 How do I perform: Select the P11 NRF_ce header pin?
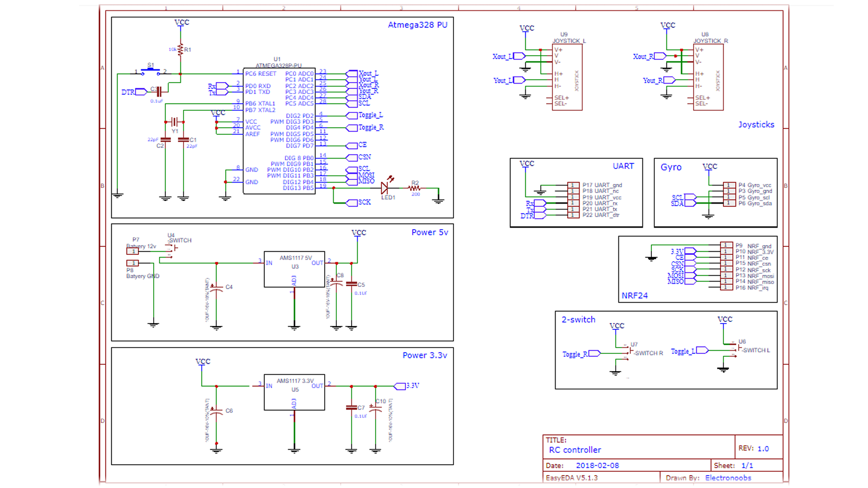click(x=726, y=257)
